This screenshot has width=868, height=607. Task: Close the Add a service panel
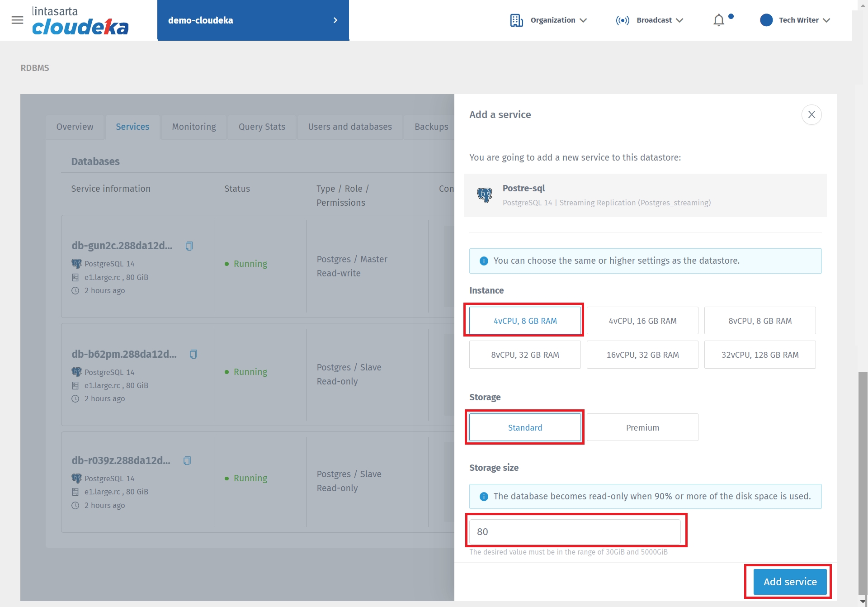(x=811, y=114)
